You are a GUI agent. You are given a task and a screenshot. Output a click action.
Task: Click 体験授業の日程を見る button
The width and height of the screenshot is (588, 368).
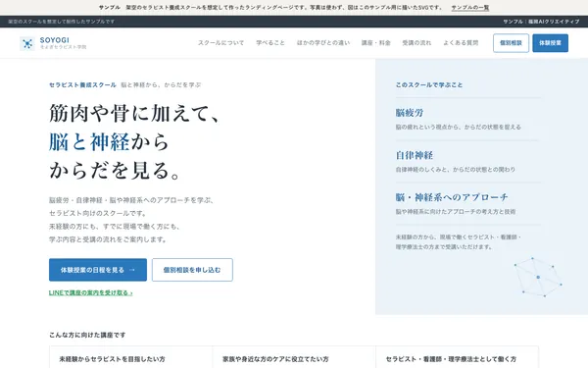tap(98, 270)
